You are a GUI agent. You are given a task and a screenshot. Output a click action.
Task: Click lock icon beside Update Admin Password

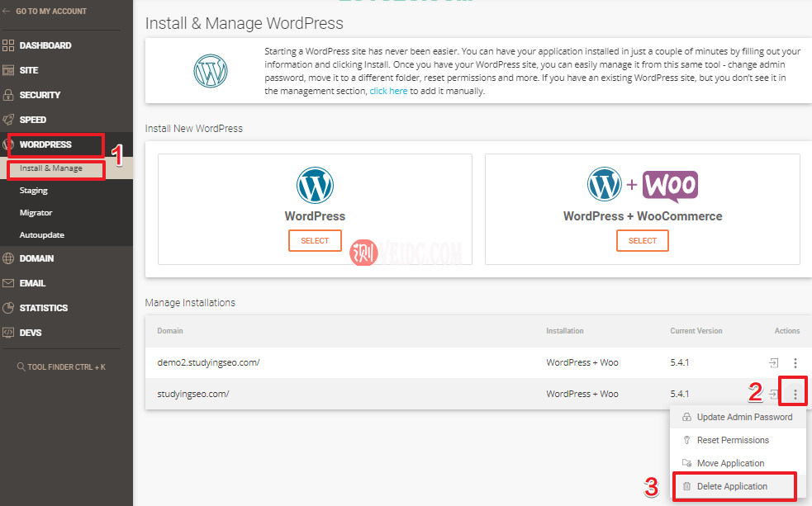pyautogui.click(x=686, y=417)
